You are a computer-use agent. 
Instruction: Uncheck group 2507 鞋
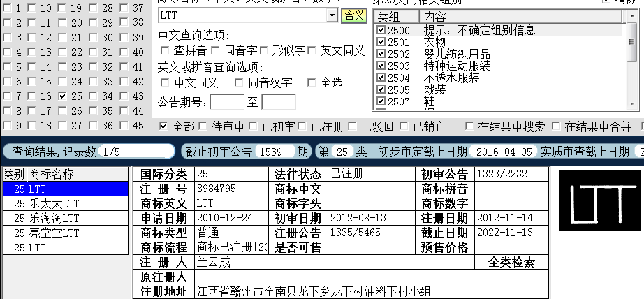pyautogui.click(x=381, y=101)
